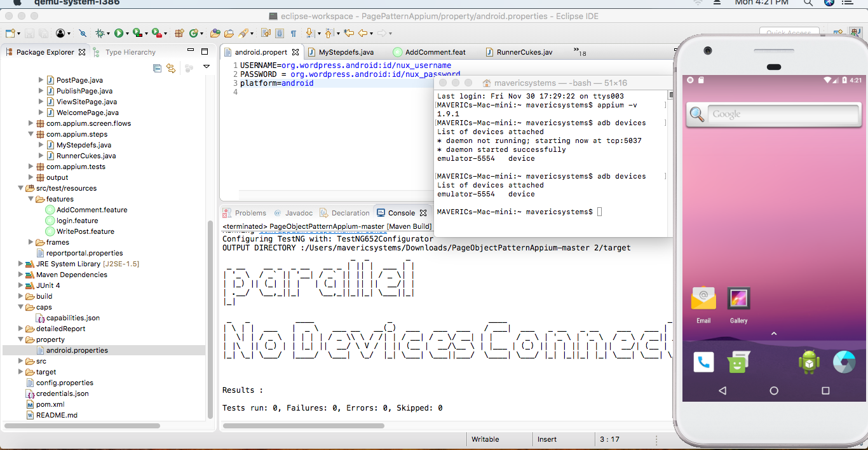Open New wizard dropdown arrow

click(x=18, y=34)
